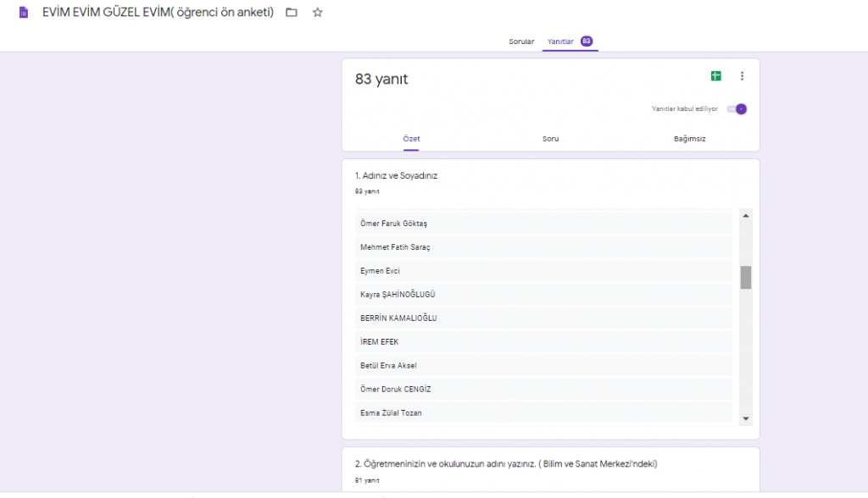
Task: Star the form with star icon
Action: click(318, 13)
